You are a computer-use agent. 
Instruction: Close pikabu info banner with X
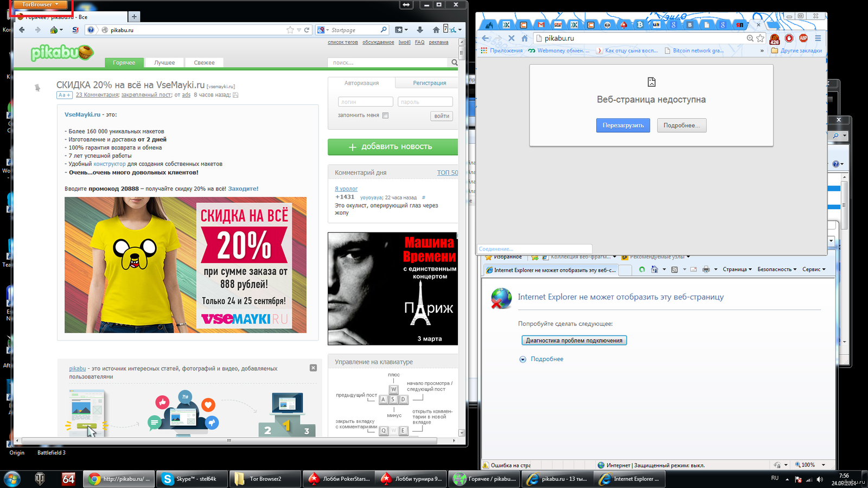click(313, 368)
